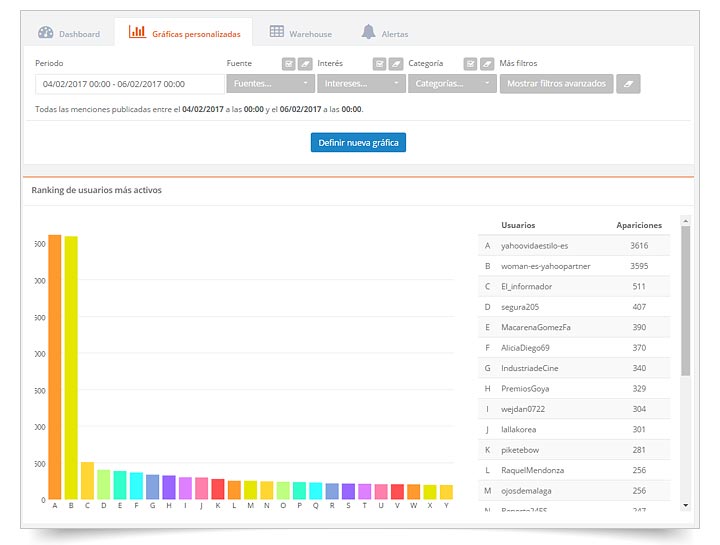The width and height of the screenshot is (720, 545).
Task: Clear Categoría filter with eraser icon
Action: 487,64
